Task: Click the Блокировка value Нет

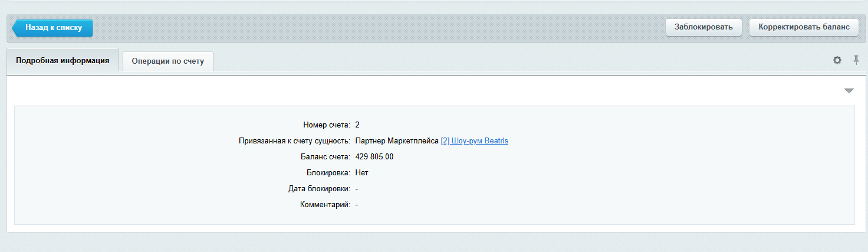Action: pyautogui.click(x=361, y=173)
